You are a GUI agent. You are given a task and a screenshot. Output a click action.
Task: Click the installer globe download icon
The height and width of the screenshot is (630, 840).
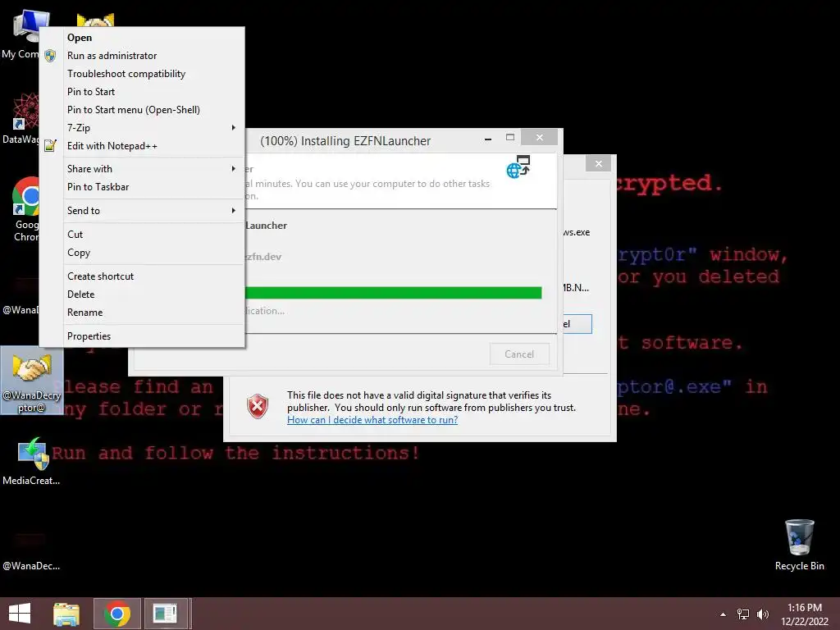coord(518,167)
